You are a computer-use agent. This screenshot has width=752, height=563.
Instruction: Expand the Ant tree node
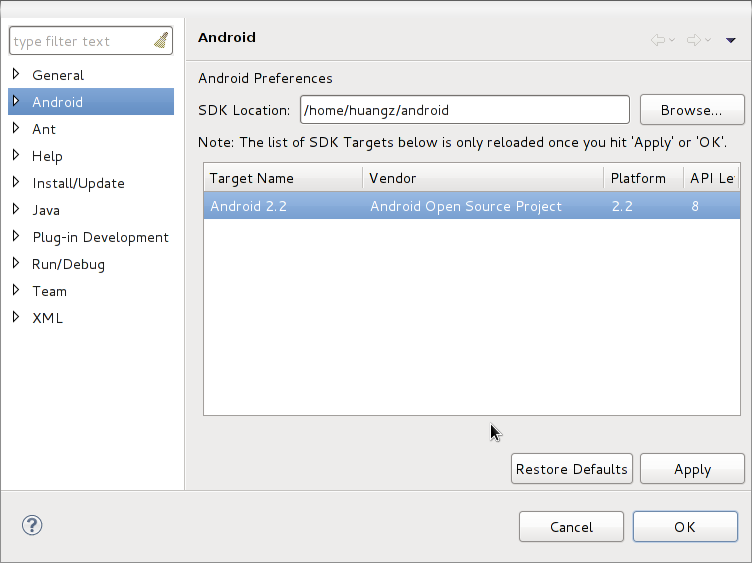click(x=16, y=128)
